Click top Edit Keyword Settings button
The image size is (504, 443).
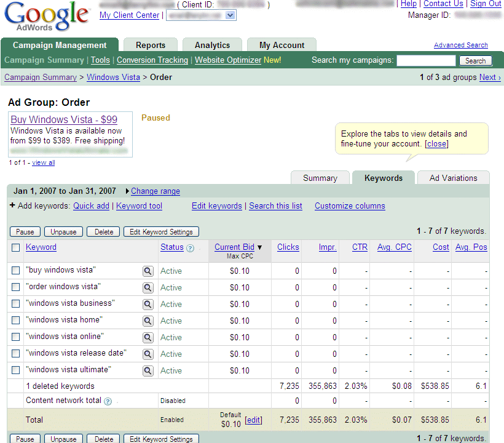161,231
